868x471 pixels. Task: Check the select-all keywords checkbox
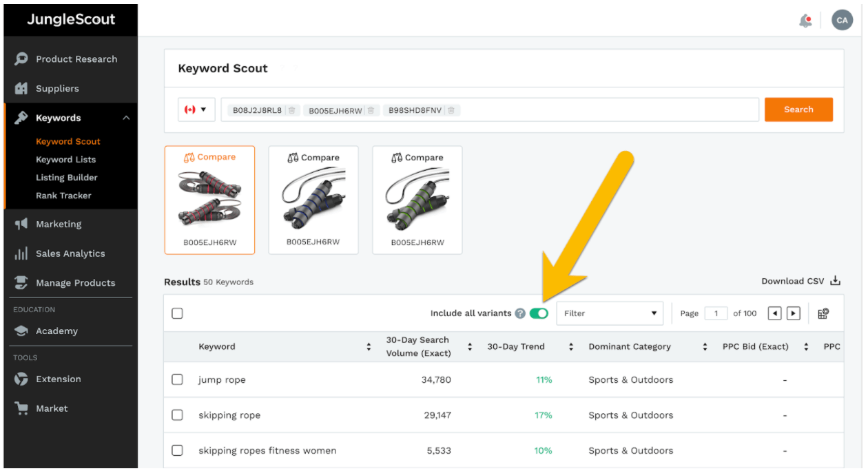(177, 313)
